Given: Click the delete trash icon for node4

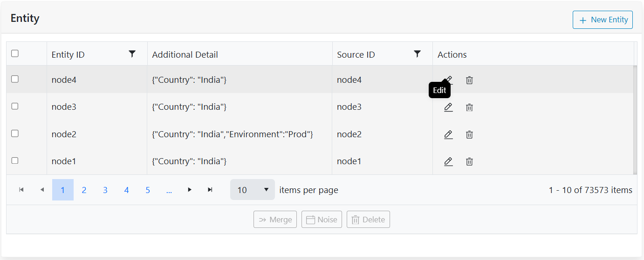Looking at the screenshot, I should 469,80.
